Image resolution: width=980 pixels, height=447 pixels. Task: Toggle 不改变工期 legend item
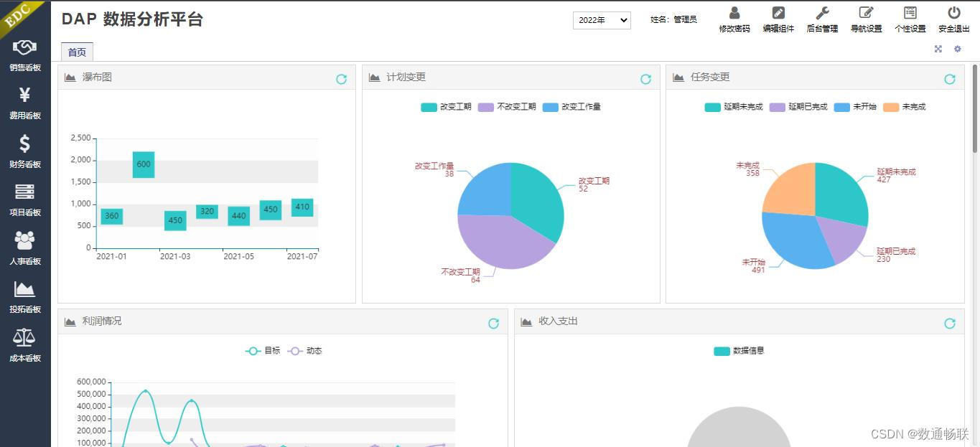[507, 107]
